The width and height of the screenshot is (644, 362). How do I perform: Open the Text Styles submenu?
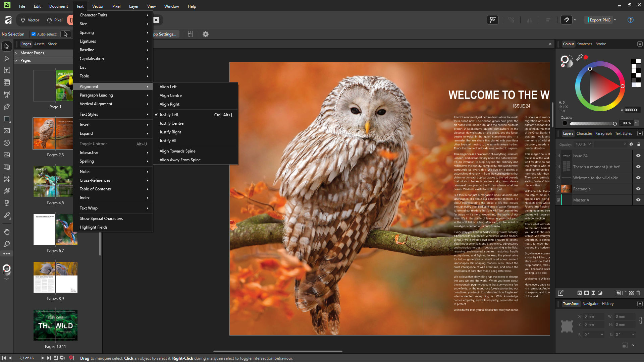tap(89, 114)
